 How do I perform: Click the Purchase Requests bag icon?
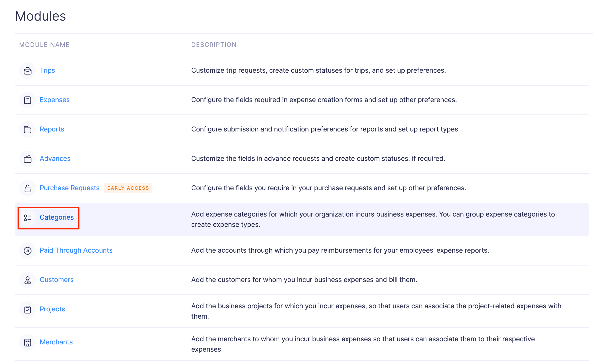(27, 188)
